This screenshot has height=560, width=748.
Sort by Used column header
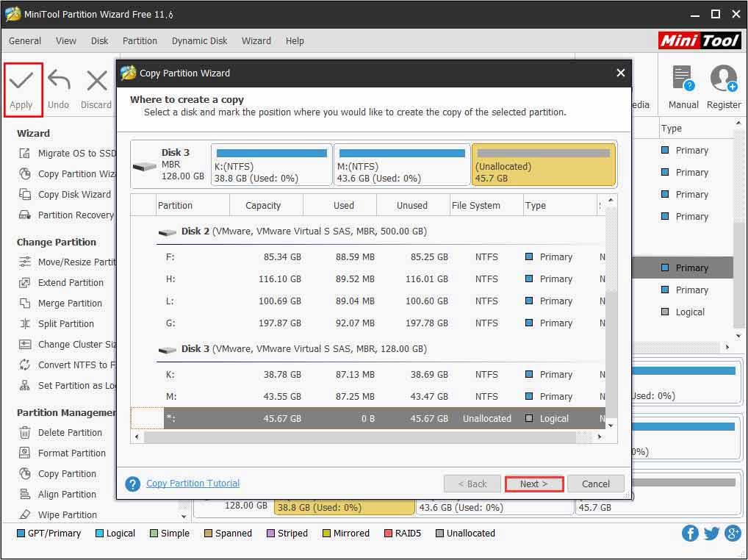click(339, 206)
